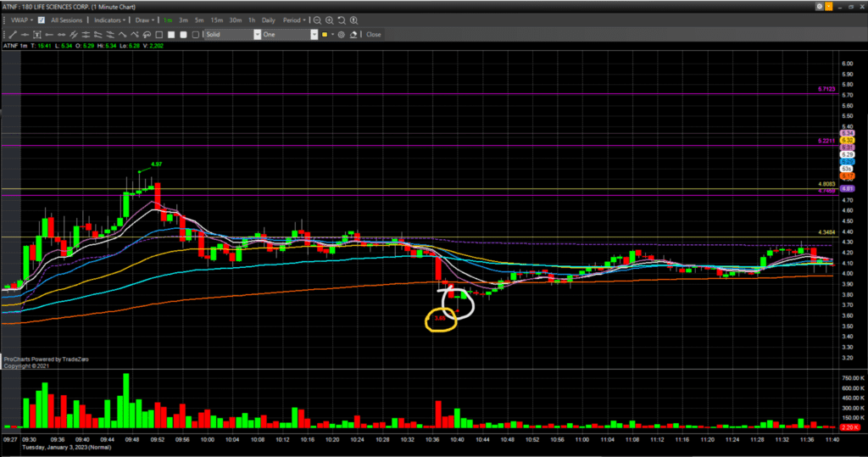Select the eraser tool icon
The height and width of the screenshot is (457, 868).
pyautogui.click(x=354, y=35)
